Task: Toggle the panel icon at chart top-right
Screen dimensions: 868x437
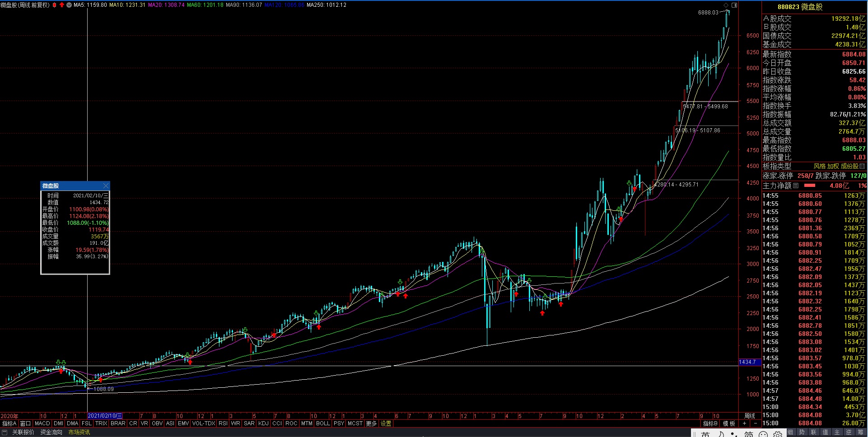Action: (x=734, y=5)
